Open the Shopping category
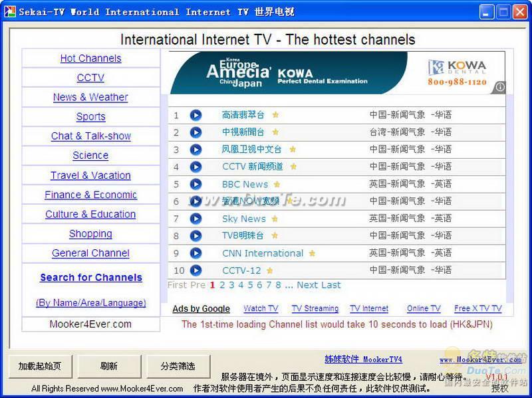532x398 pixels. [90, 234]
